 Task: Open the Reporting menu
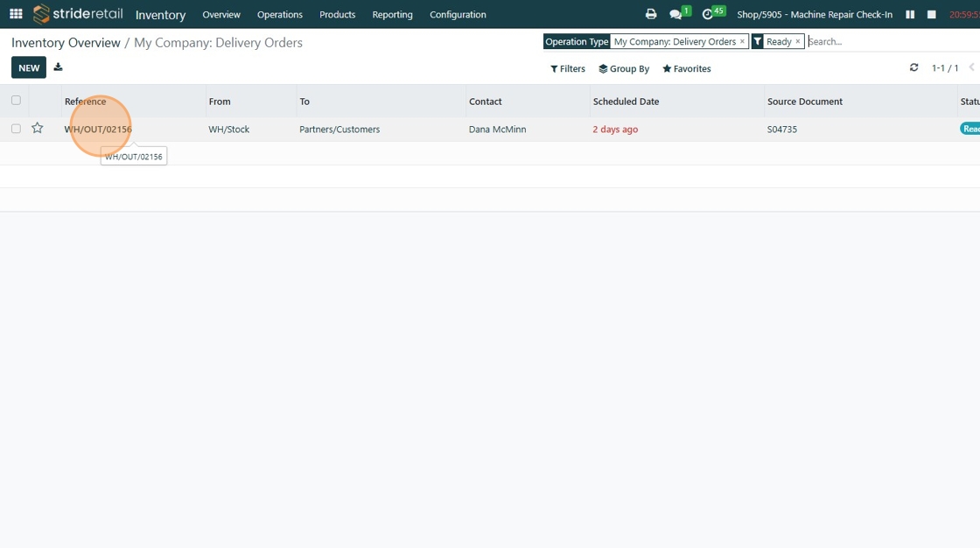pos(392,14)
